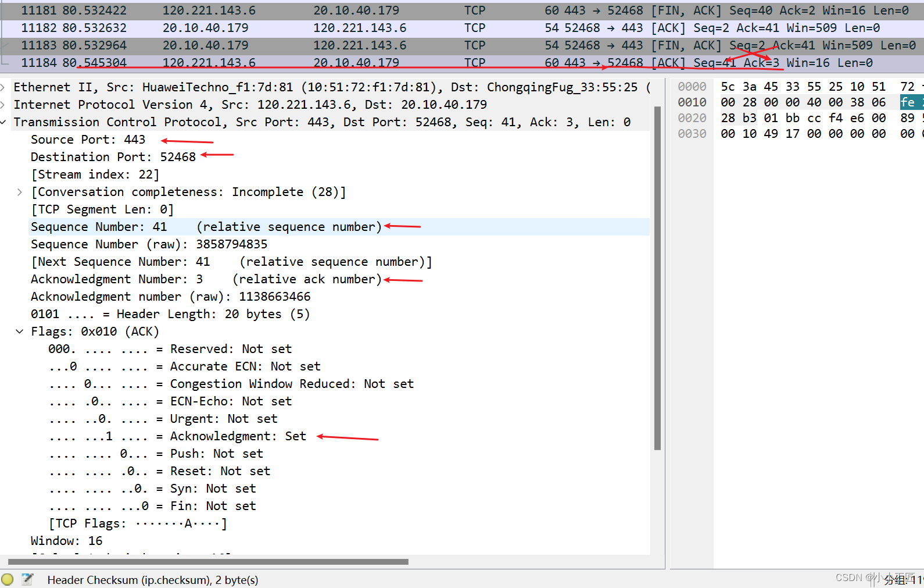924x588 pixels.
Task: Select ECN-Echo: Not set flag line
Action: point(170,401)
